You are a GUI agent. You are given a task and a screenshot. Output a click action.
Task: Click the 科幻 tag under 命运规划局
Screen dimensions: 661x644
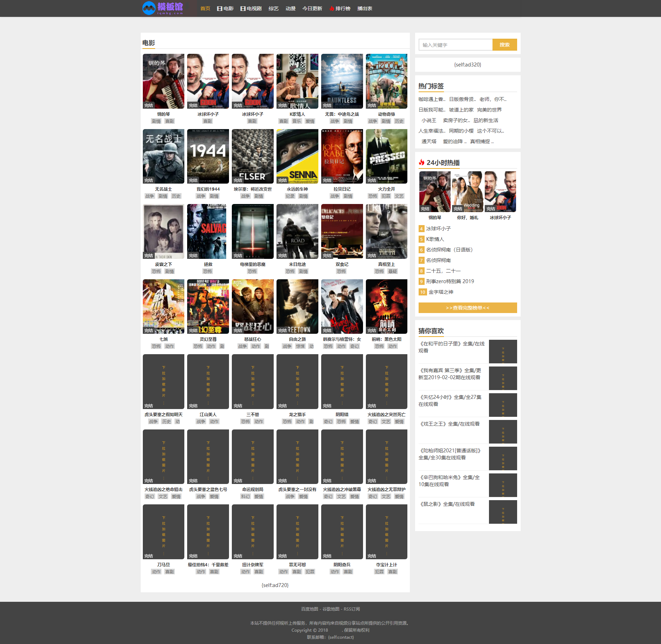tap(246, 497)
